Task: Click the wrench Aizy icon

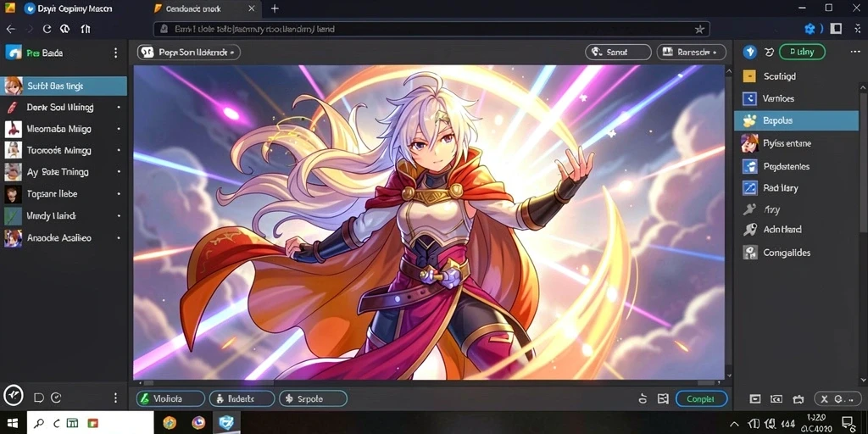Action: (x=749, y=210)
